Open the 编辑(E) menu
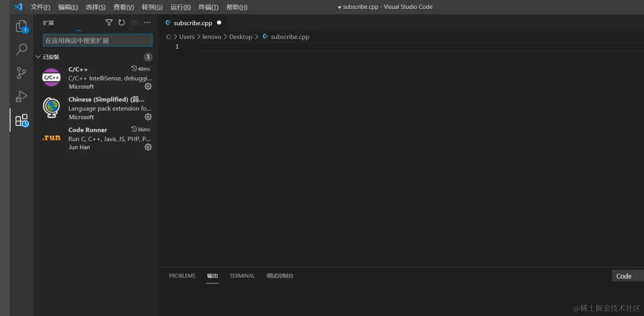 [x=68, y=7]
